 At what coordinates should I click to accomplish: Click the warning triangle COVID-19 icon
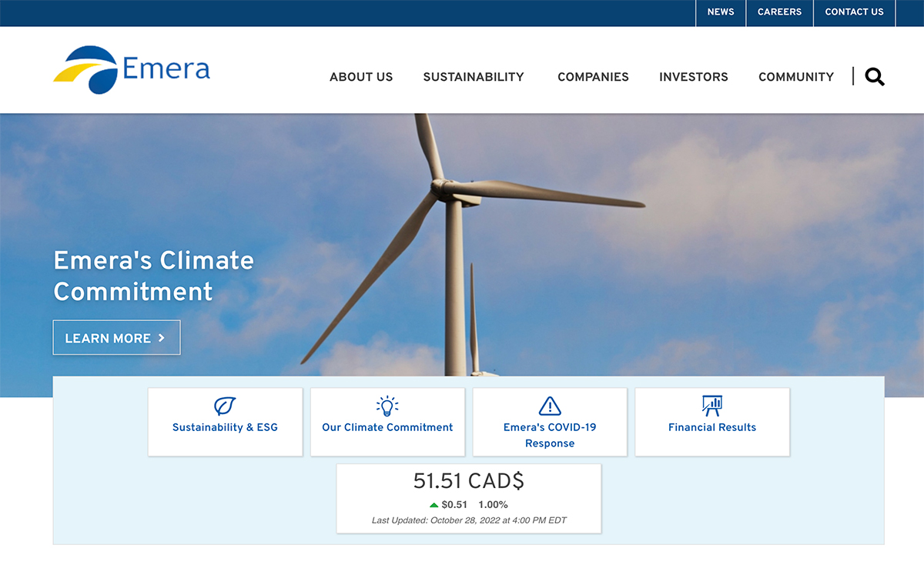[550, 406]
